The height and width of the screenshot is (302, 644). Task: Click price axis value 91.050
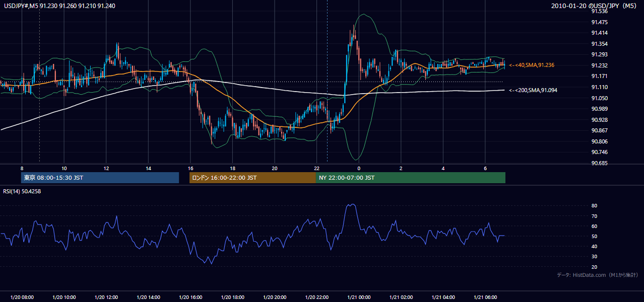(600, 98)
